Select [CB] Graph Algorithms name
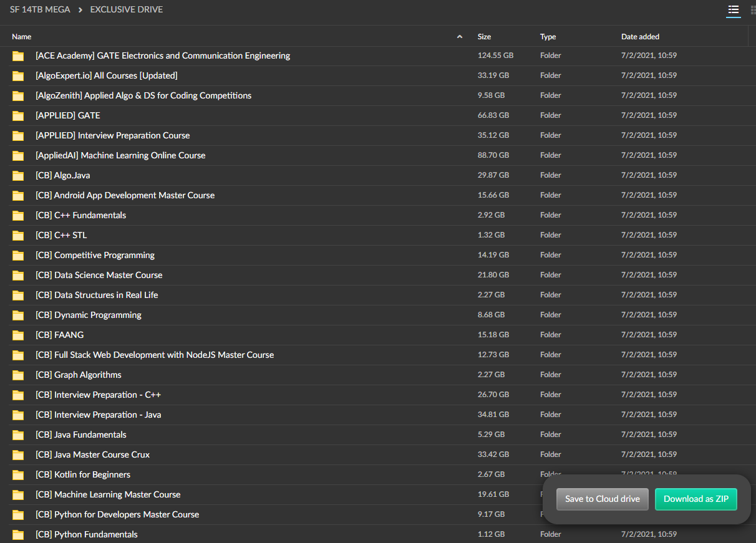This screenshot has height=543, width=756. click(79, 375)
